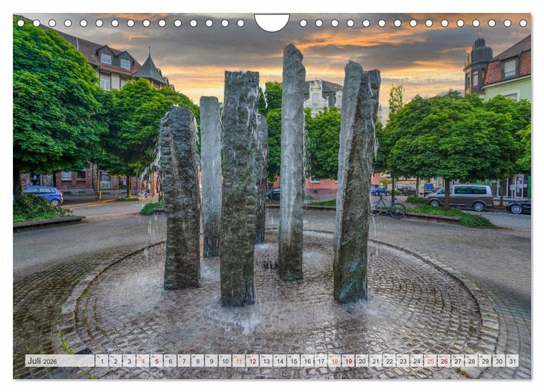Screen dimensions: 544x392
Task: Select day 17 in the calendar strip
Action: pos(320,361)
